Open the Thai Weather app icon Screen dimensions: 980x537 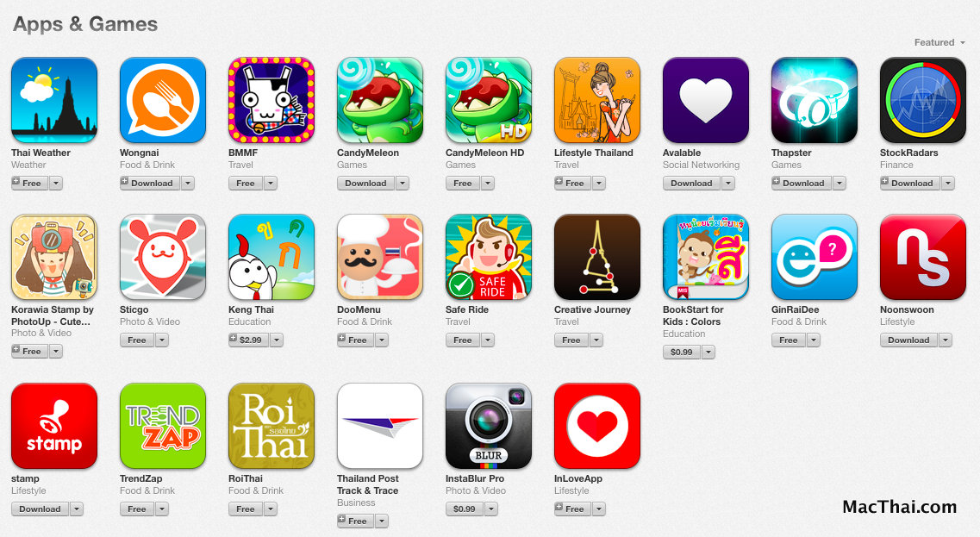54,100
